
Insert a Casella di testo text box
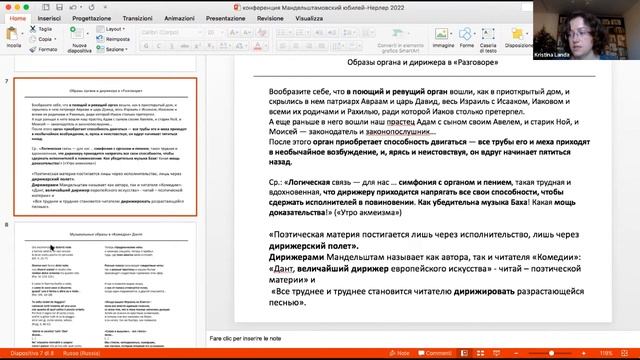pos(488,34)
